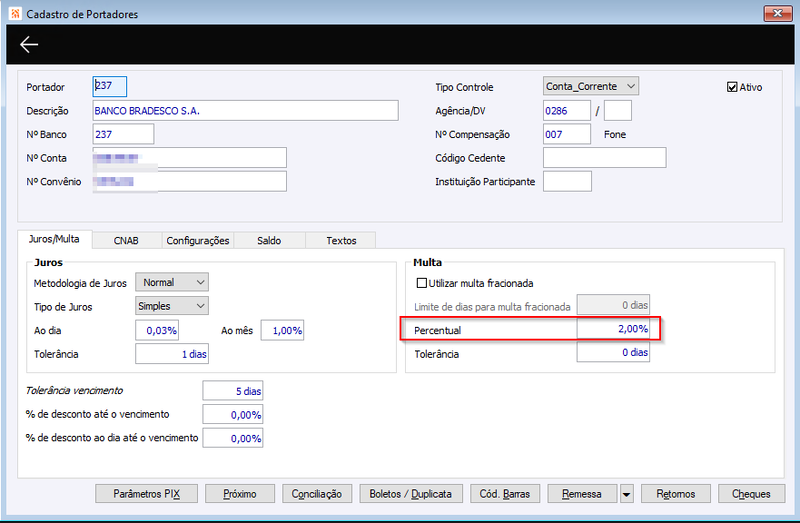Click the Nº Banco input field

[123, 134]
